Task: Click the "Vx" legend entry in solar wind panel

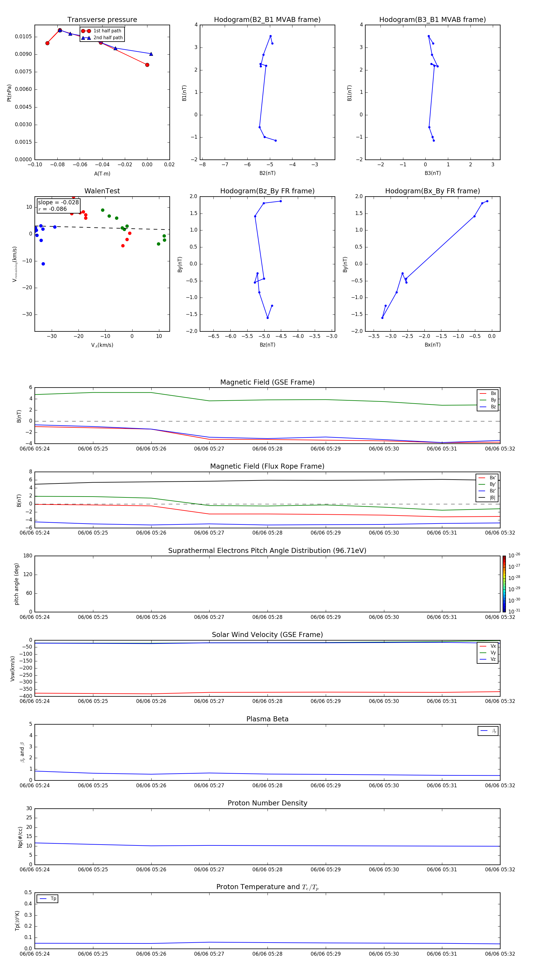Action: [x=488, y=647]
